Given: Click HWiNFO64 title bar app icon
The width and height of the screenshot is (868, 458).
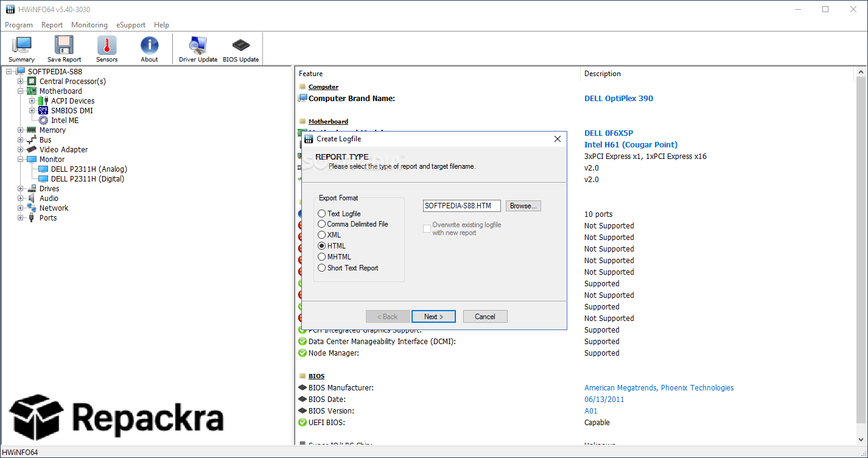Looking at the screenshot, I should pyautogui.click(x=10, y=9).
